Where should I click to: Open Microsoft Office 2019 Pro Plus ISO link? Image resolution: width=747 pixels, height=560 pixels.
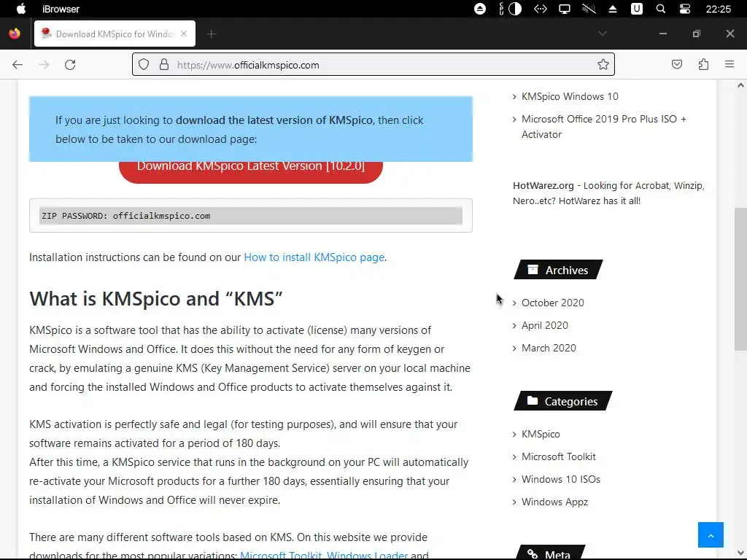click(603, 127)
